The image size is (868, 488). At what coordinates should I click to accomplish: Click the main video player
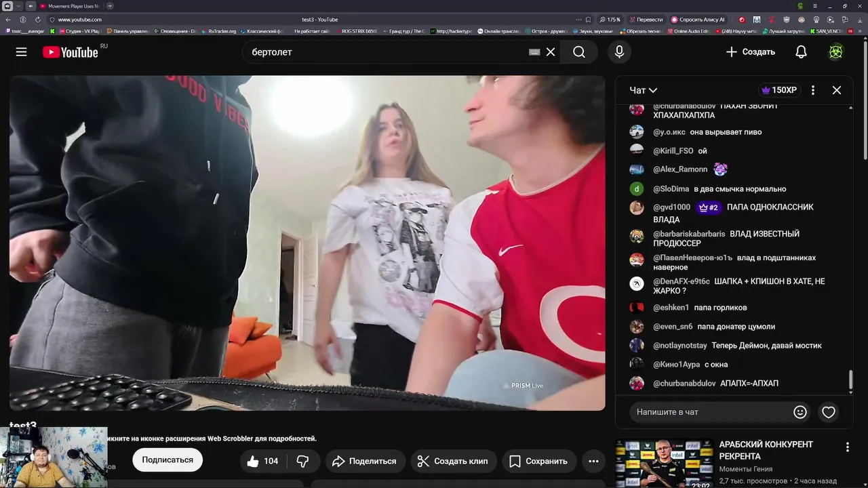(x=307, y=243)
